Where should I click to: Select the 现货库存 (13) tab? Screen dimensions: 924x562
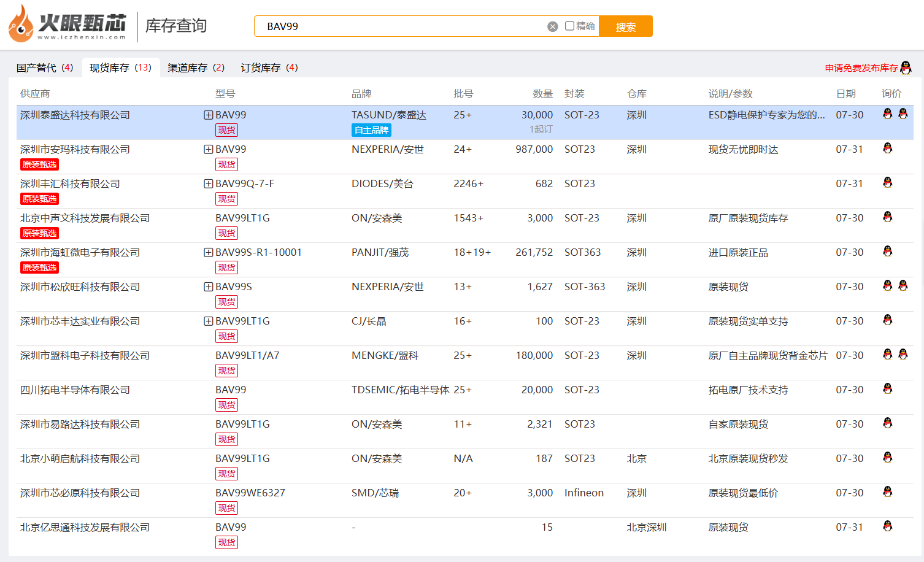tap(120, 67)
